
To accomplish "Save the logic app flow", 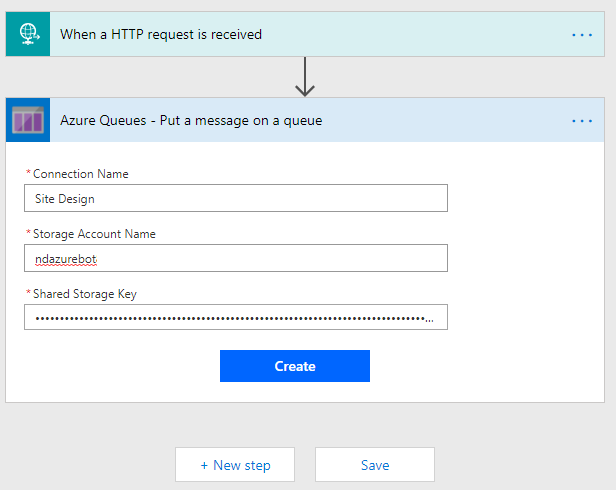I will point(375,464).
